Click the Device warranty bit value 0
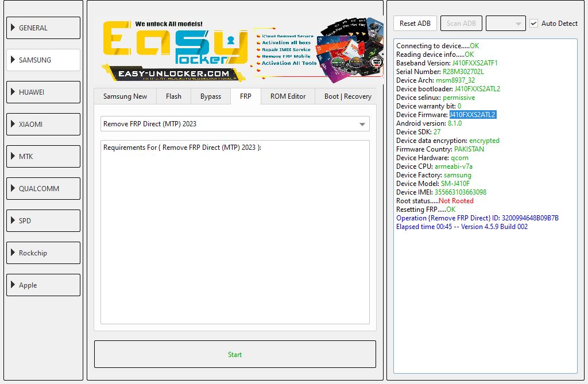This screenshot has width=588, height=384. click(459, 106)
